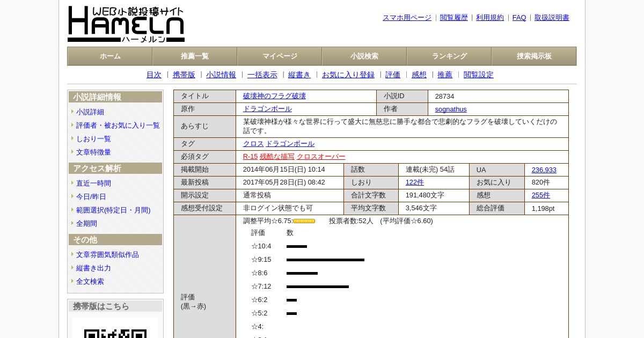Select total points 1,198pt text
The image size is (644, 338).
click(543, 209)
